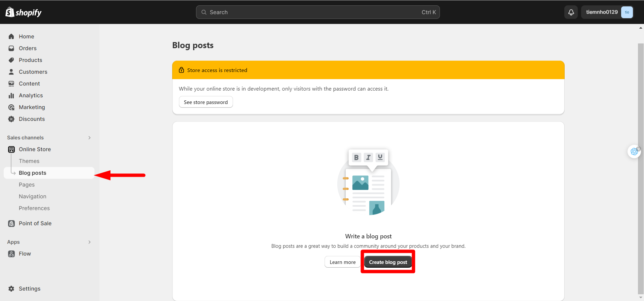The width and height of the screenshot is (644, 301).
Task: Open the notifications bell
Action: tap(571, 12)
